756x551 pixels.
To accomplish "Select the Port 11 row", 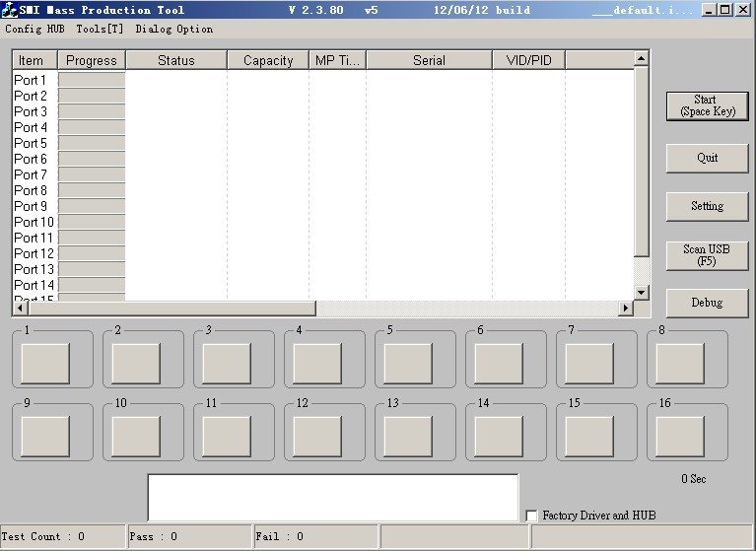I will (x=323, y=238).
